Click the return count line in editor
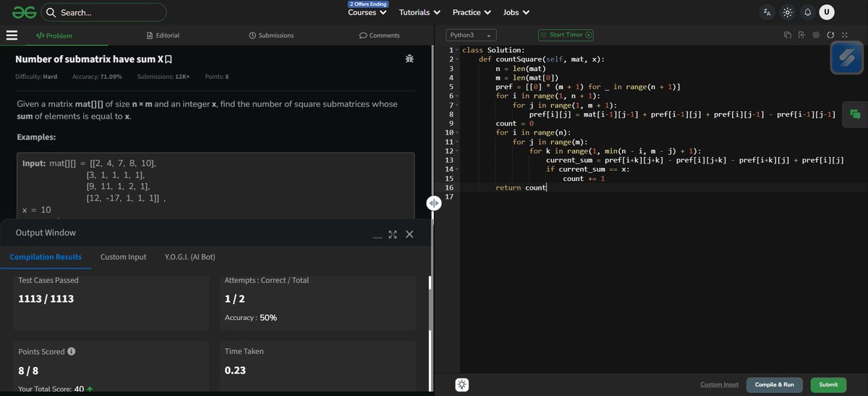Viewport: 868px width, 396px height. tap(521, 188)
